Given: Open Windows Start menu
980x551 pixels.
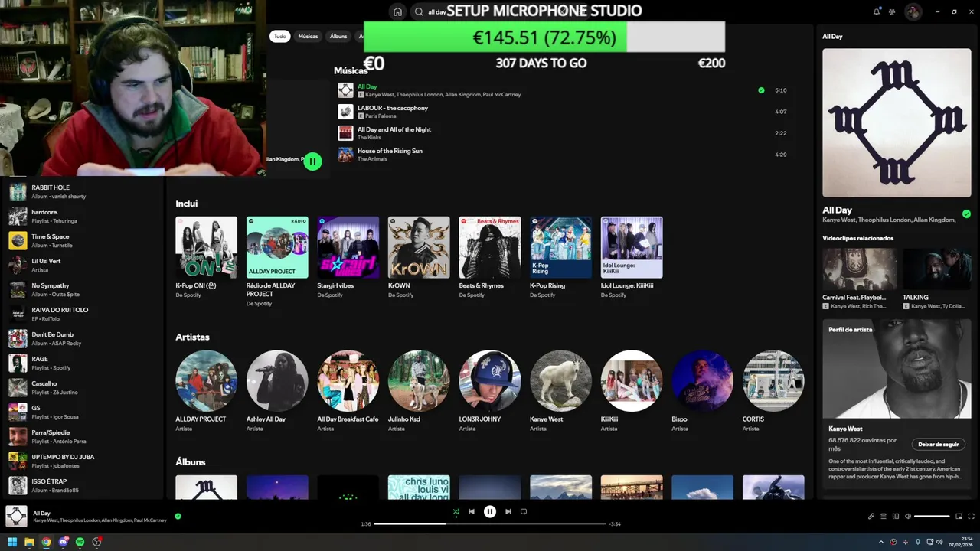Looking at the screenshot, I should pyautogui.click(x=12, y=542).
